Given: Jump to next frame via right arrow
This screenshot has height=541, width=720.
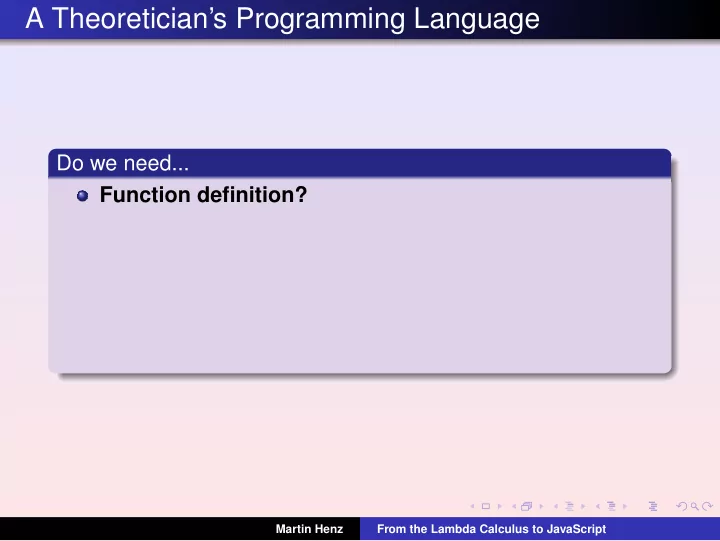Looking at the screenshot, I should tap(541, 506).
